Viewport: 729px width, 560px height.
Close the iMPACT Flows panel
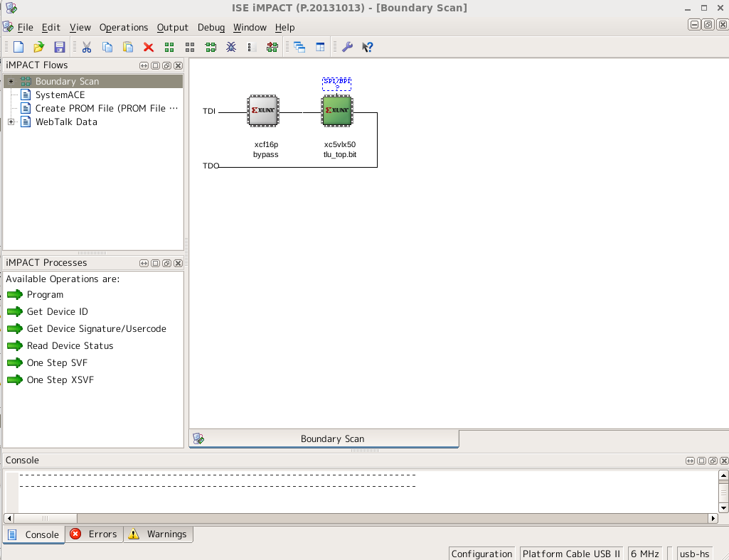178,66
